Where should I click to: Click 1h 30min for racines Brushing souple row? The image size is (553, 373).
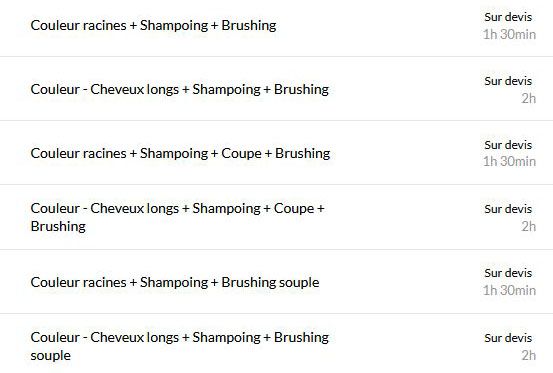point(509,291)
